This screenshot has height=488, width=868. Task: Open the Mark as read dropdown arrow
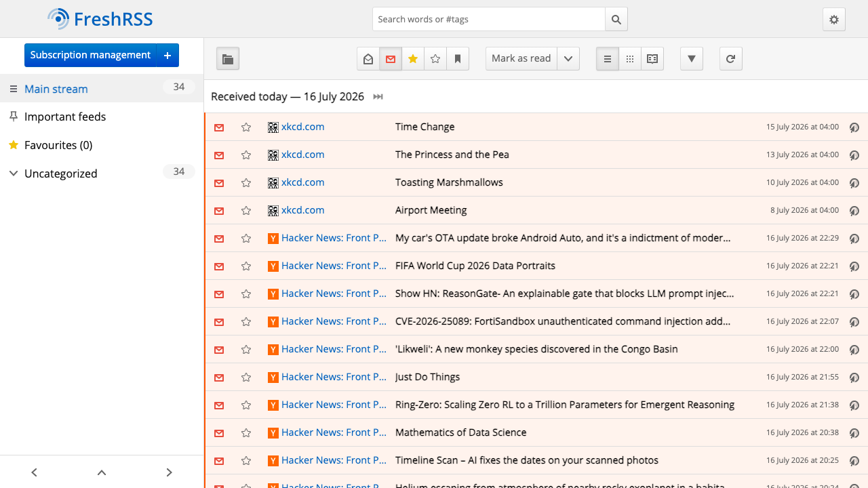pos(568,59)
